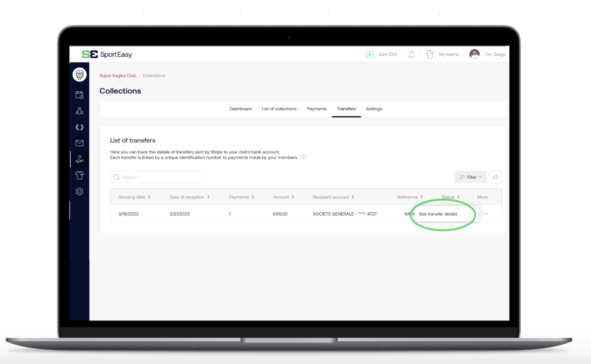591x364 pixels.
Task: Open the members sidebar icon
Action: pos(79,111)
